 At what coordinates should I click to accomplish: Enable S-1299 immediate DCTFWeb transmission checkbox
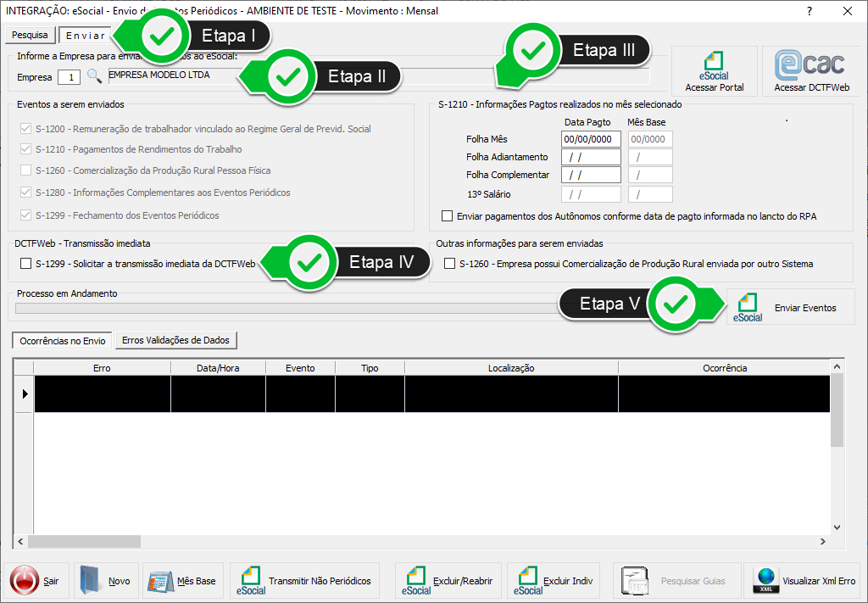[25, 265]
